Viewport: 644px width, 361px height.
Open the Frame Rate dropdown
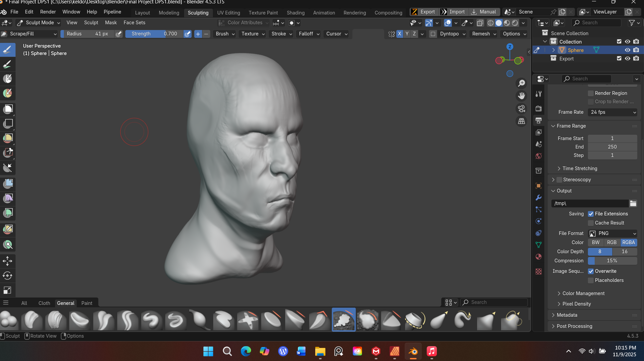(x=613, y=112)
